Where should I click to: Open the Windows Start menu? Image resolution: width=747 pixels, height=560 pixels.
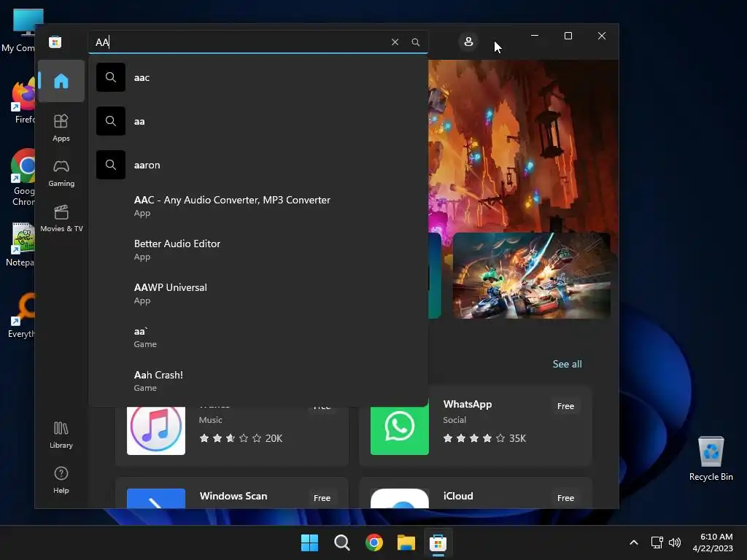pyautogui.click(x=309, y=542)
